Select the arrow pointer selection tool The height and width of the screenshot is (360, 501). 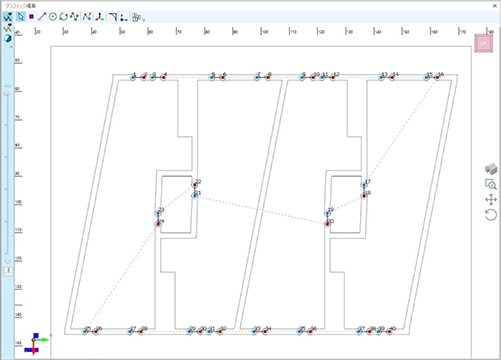pos(21,16)
